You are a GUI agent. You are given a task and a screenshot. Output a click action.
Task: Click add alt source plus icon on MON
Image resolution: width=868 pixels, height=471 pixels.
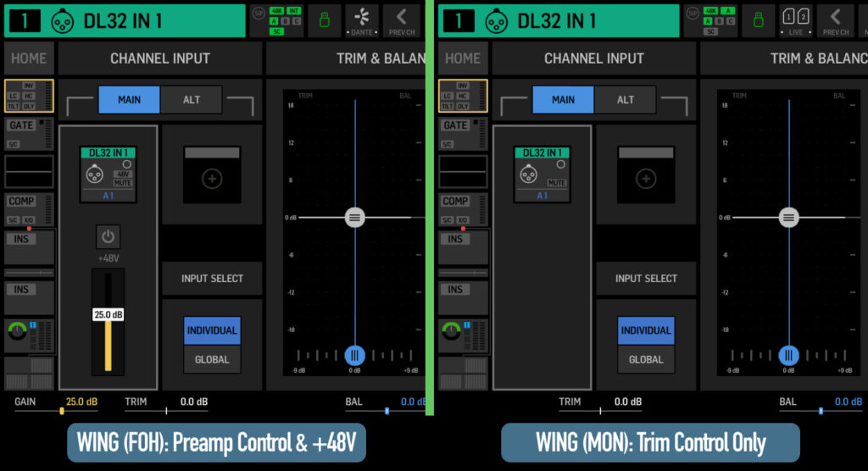(646, 179)
